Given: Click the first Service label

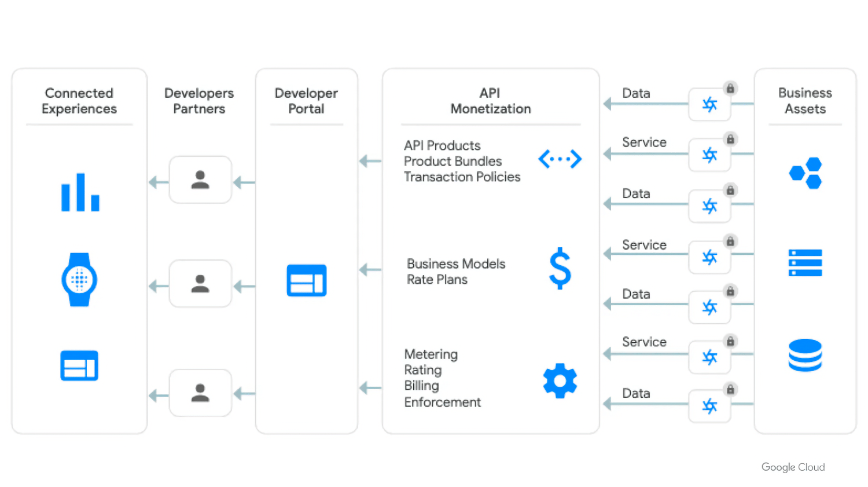Looking at the screenshot, I should (x=644, y=142).
